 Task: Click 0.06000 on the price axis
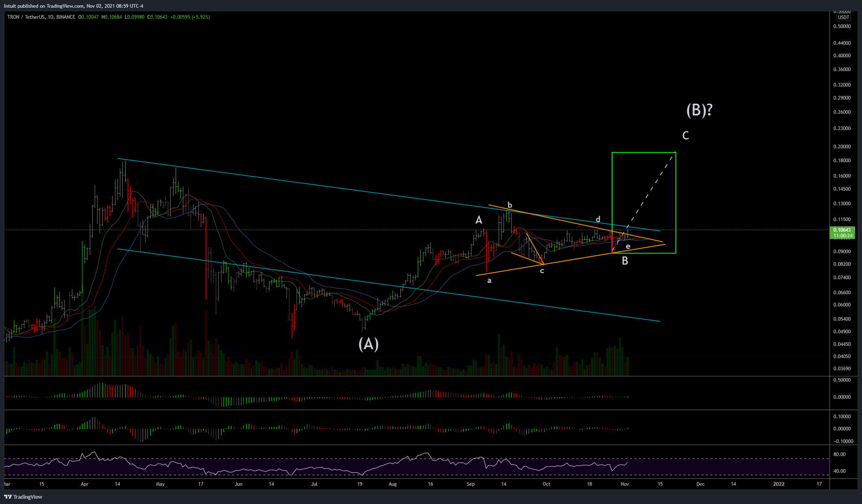point(842,305)
